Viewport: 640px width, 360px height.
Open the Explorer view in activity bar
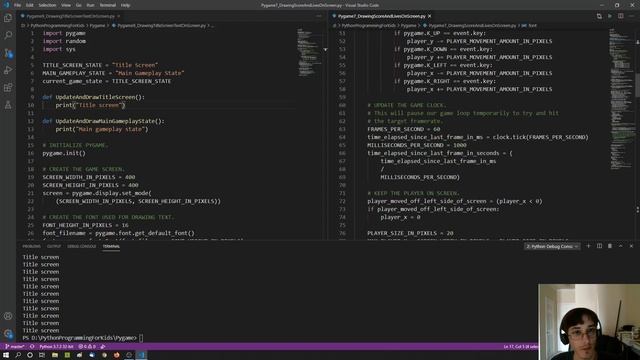point(8,18)
